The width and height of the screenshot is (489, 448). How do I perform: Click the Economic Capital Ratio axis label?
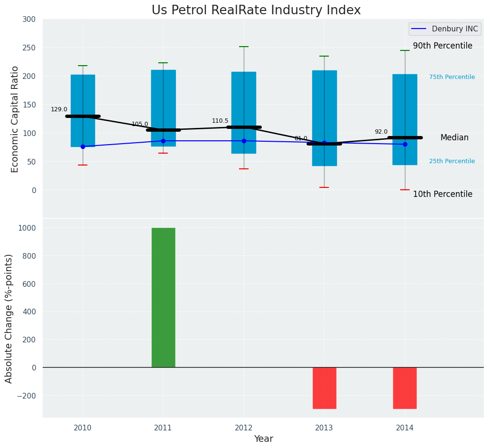click(15, 119)
